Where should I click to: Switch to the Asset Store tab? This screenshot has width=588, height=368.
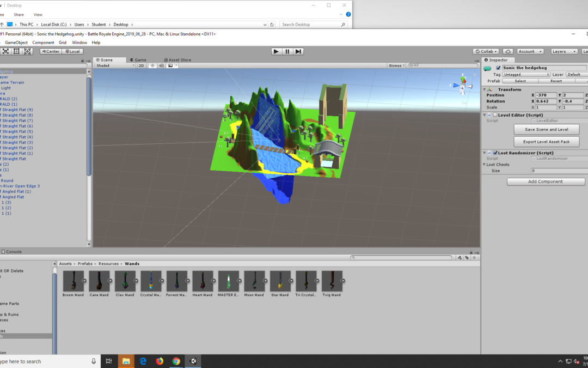(x=177, y=60)
